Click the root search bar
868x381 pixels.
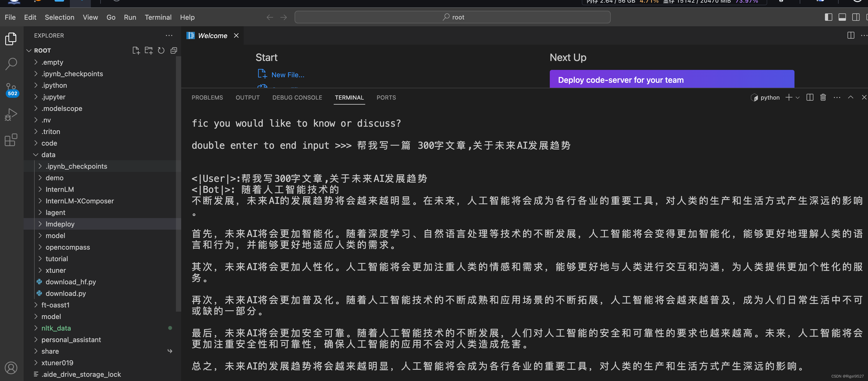click(x=453, y=17)
